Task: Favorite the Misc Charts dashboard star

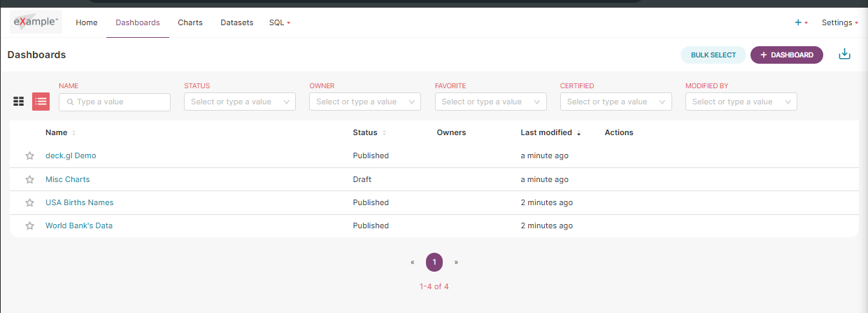Action: [x=29, y=180]
